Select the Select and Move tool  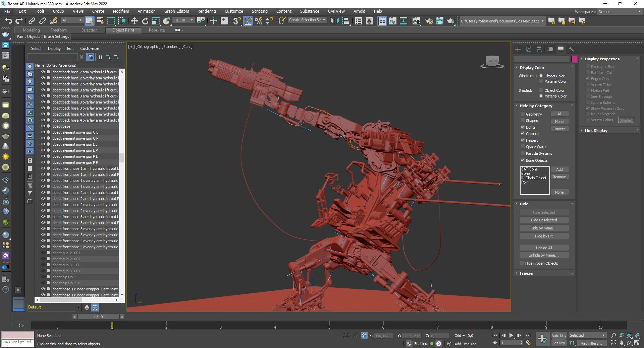pos(134,21)
